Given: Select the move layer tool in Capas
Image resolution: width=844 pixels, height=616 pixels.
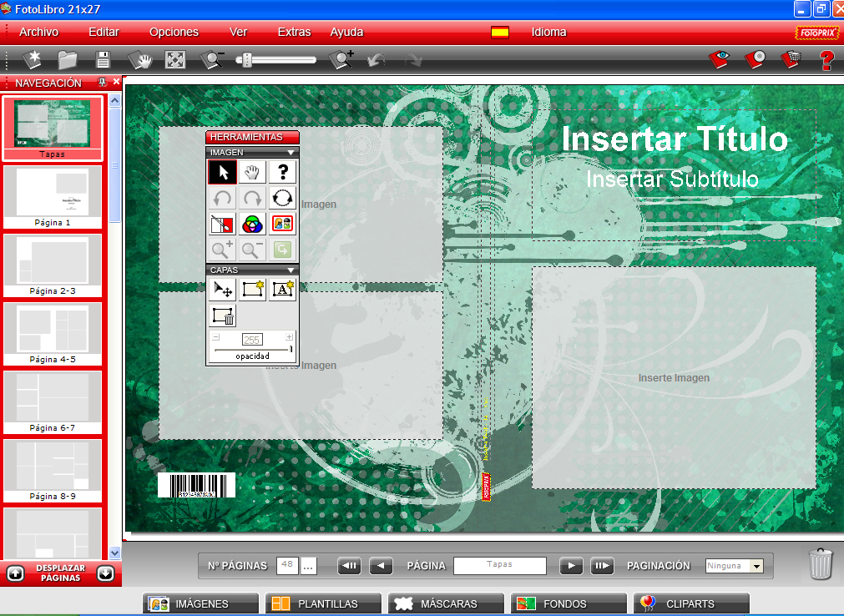Looking at the screenshot, I should tap(222, 290).
